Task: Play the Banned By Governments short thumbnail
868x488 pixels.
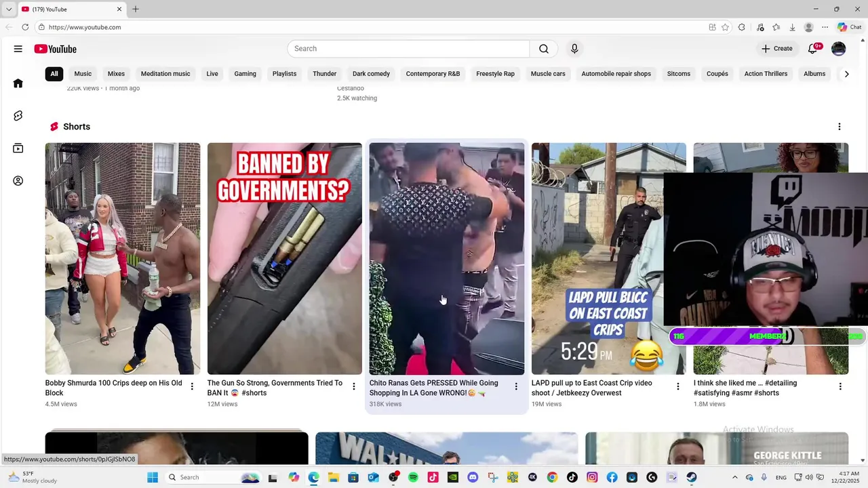Action: [285, 258]
